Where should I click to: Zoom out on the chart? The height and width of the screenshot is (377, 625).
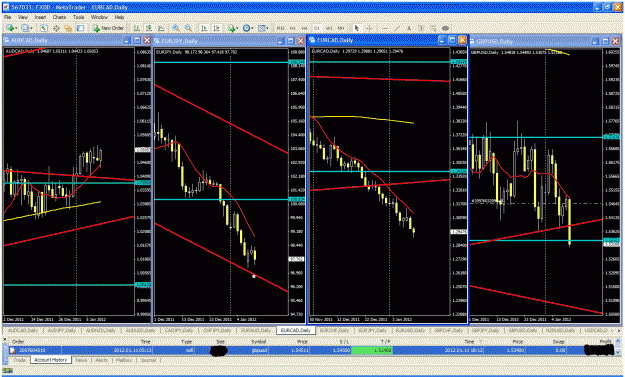[x=188, y=28]
